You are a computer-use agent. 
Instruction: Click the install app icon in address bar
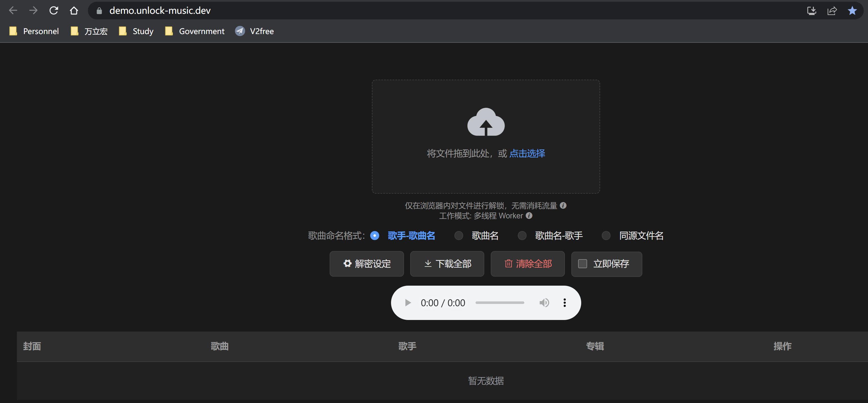(x=811, y=10)
